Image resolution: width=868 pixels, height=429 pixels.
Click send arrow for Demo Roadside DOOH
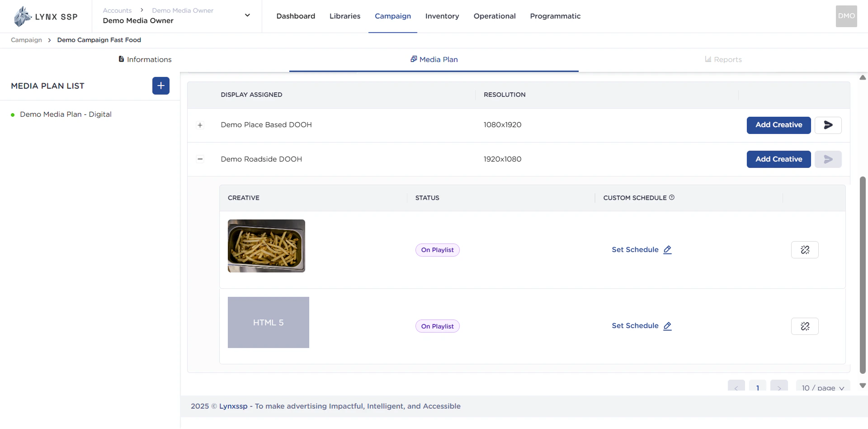click(x=828, y=159)
